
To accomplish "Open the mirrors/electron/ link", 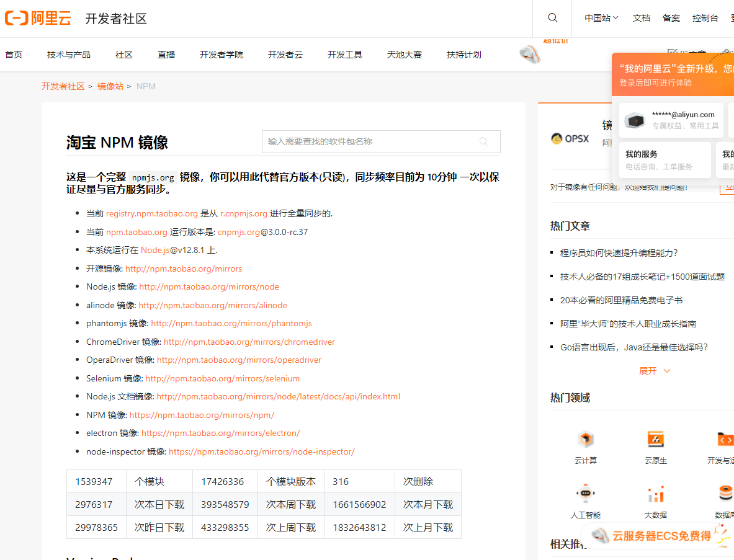I will coord(220,433).
